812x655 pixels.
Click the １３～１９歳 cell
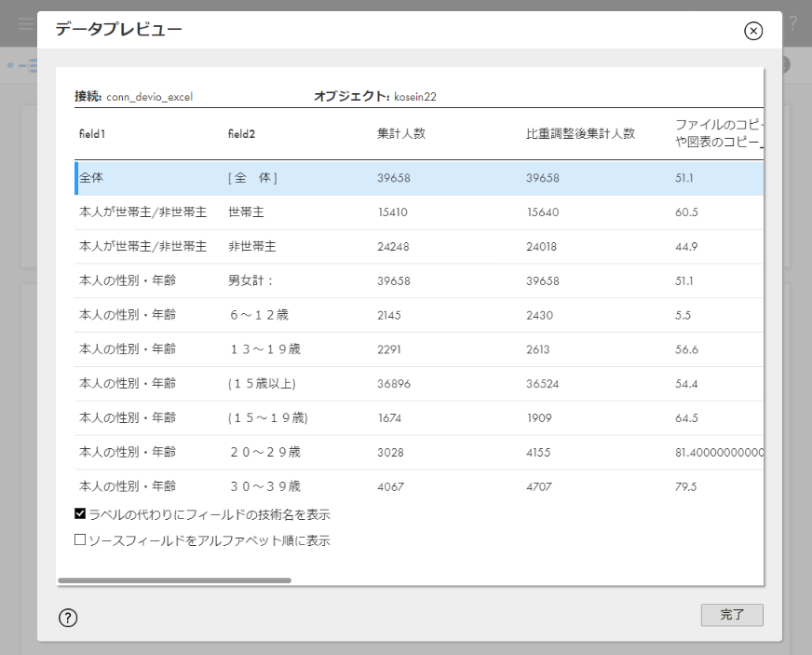point(264,349)
